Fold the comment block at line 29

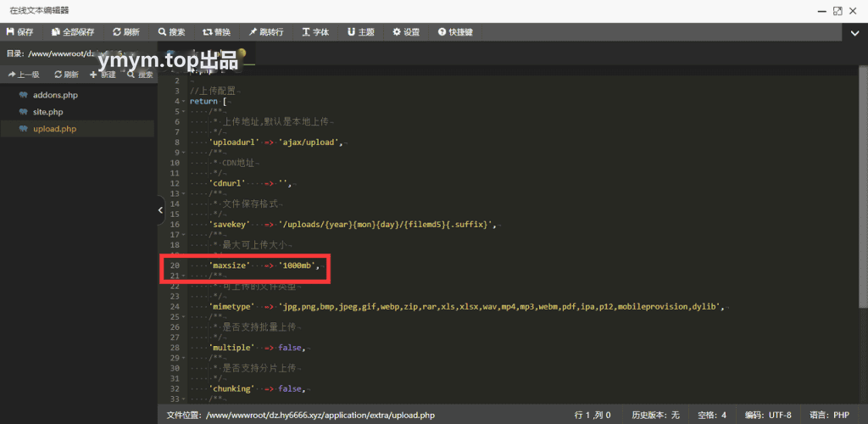tap(184, 358)
